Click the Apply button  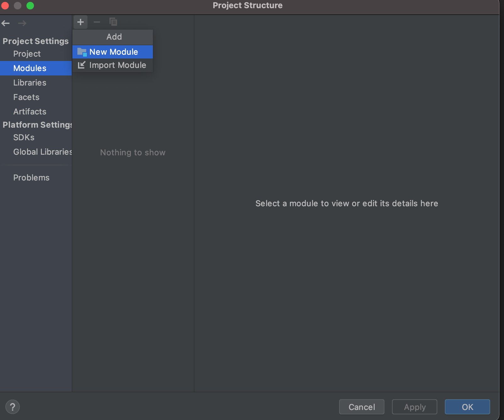tap(415, 407)
